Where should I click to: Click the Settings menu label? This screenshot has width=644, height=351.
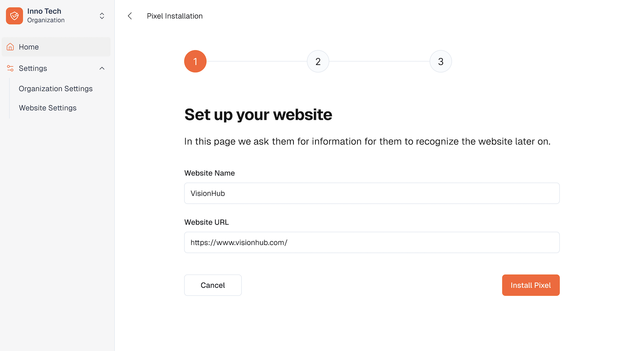pos(33,68)
